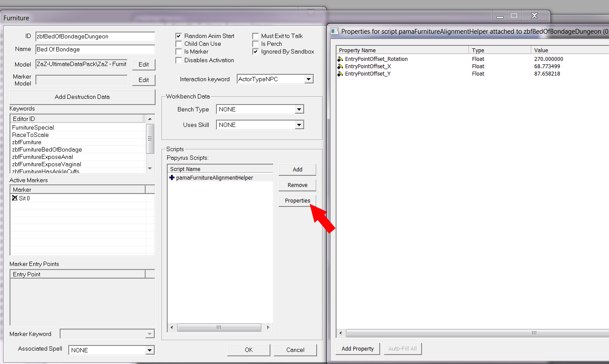Check the Is Perch option

click(x=255, y=44)
